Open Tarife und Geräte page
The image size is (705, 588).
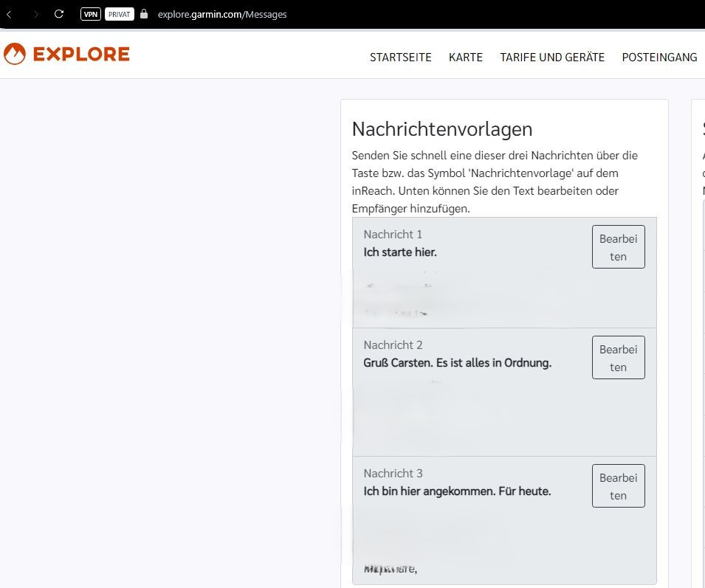(551, 58)
